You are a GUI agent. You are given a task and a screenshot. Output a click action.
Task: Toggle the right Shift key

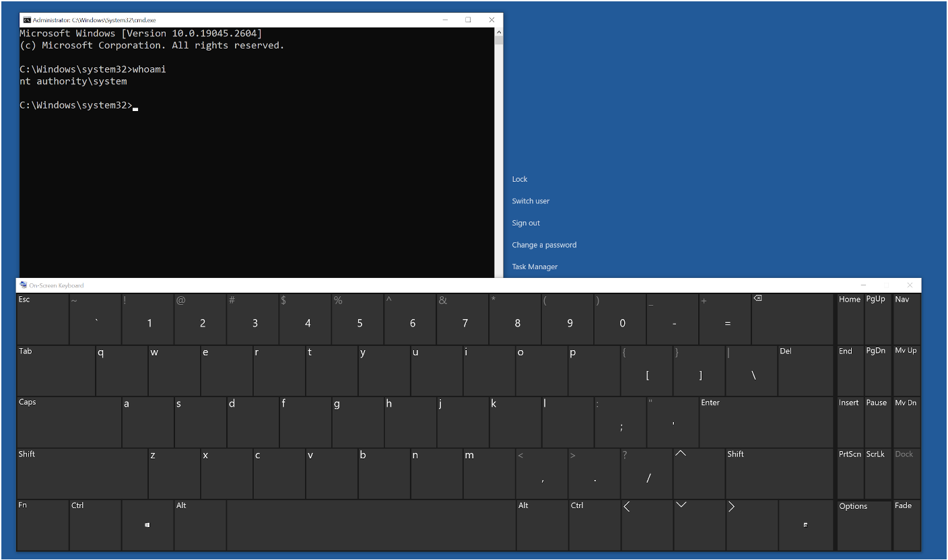[779, 473]
